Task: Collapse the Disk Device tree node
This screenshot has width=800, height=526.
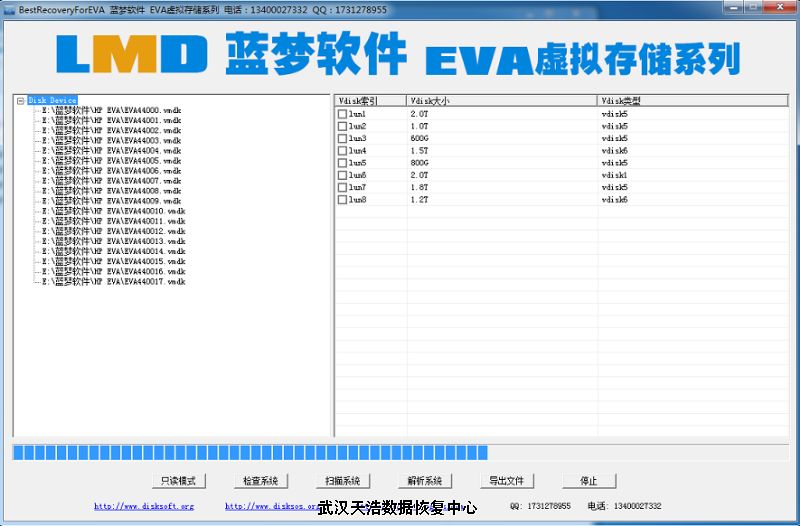Action: click(20, 100)
